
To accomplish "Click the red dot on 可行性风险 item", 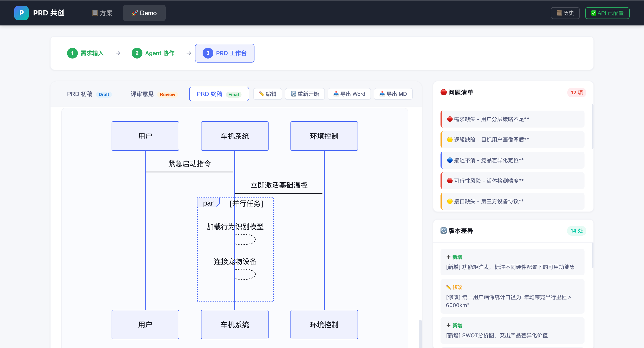I will pyautogui.click(x=450, y=181).
